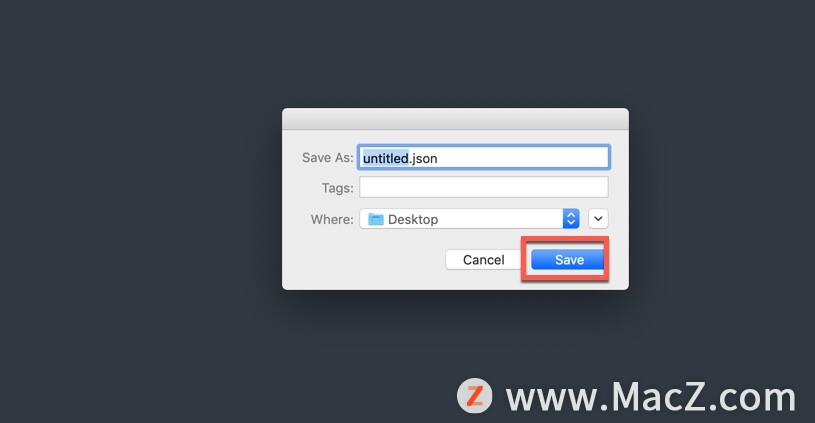Select the "Desktop" text in the Where popup

click(x=413, y=219)
